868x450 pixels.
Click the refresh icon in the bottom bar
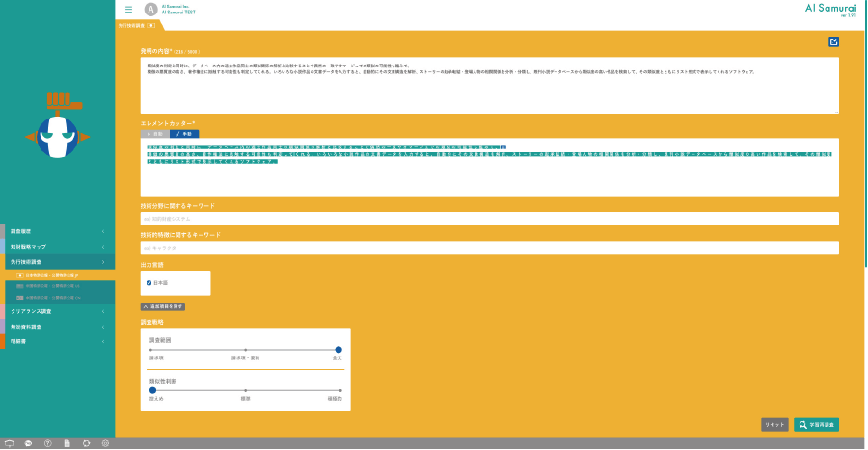(x=86, y=443)
